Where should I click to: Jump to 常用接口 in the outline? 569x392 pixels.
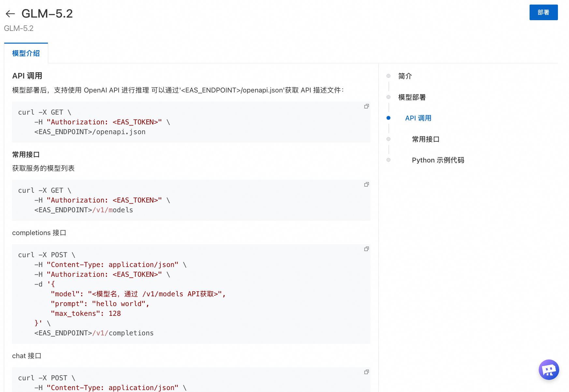pyautogui.click(x=426, y=139)
